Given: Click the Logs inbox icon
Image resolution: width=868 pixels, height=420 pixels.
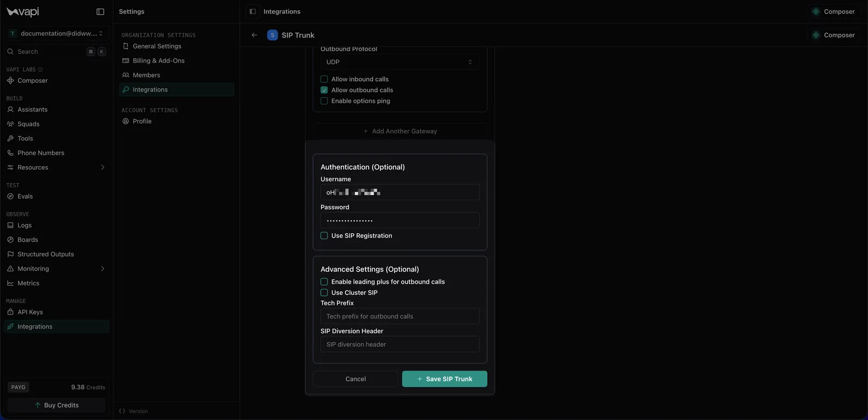Looking at the screenshot, I should point(10,225).
